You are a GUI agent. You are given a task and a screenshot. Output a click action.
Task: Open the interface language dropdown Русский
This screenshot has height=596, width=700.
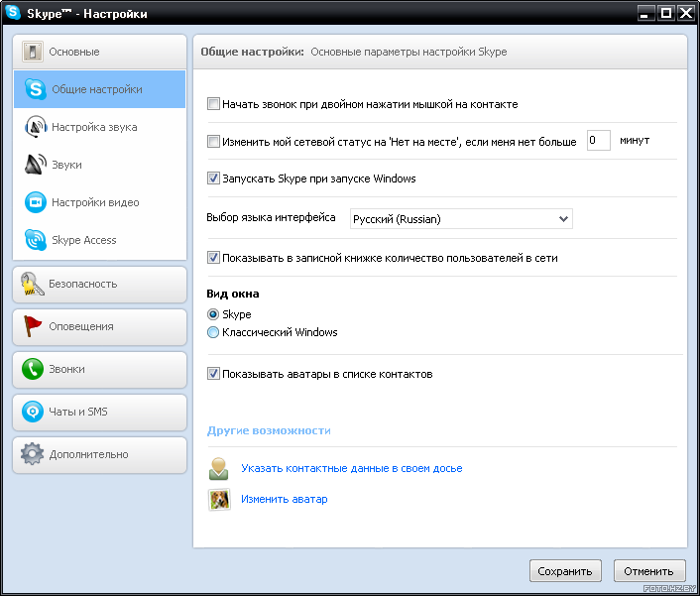tap(461, 219)
